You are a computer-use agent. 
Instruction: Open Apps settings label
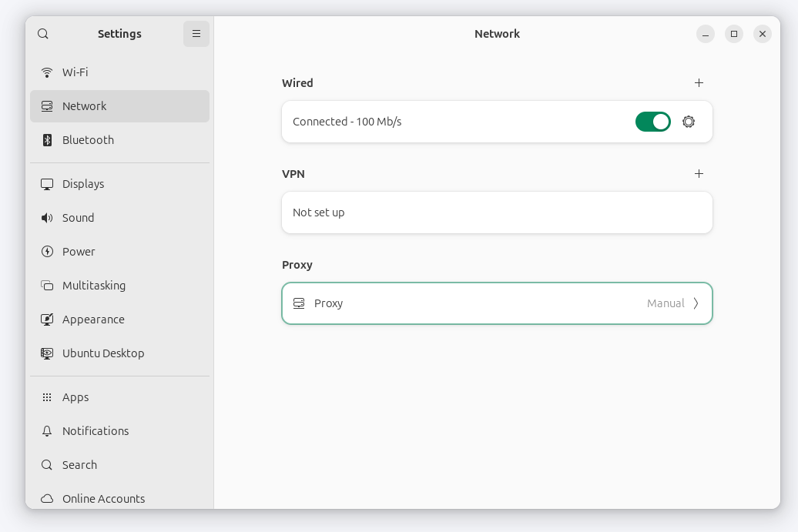pos(75,398)
